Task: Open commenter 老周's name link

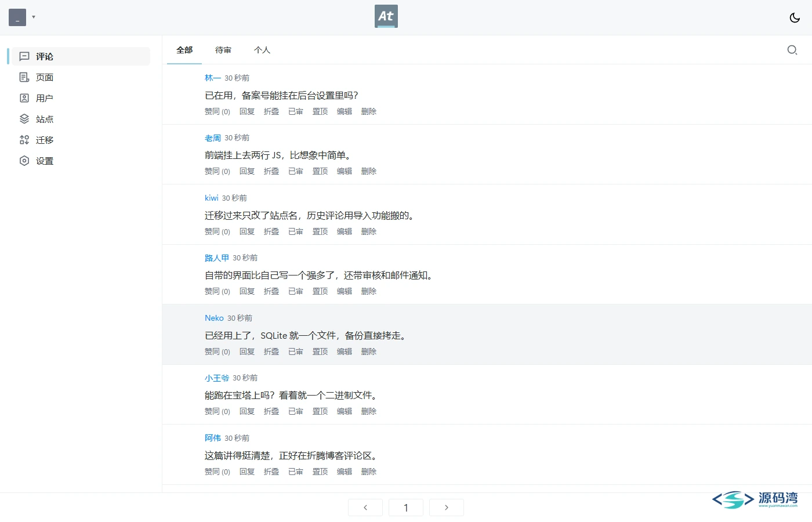Action: (213, 138)
